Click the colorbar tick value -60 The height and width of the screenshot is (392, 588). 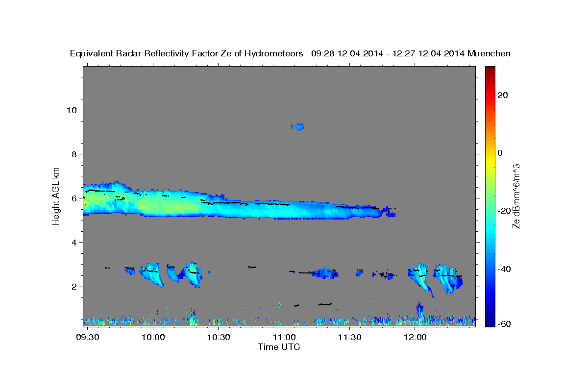point(504,324)
